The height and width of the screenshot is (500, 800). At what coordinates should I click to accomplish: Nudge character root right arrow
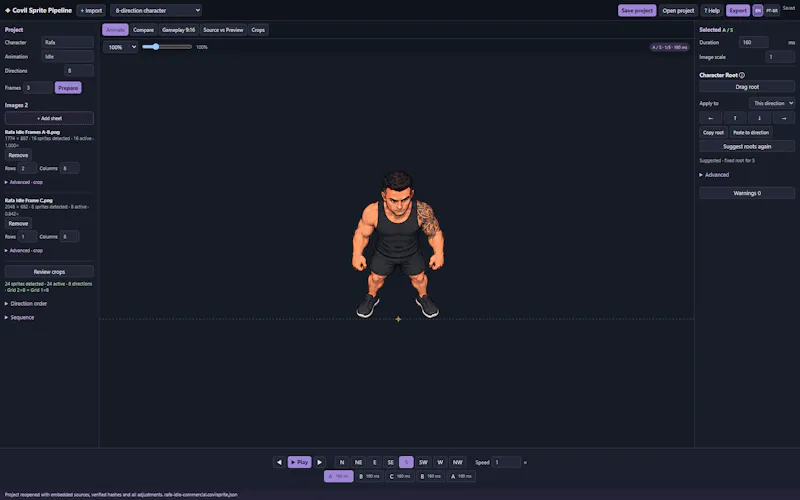coord(784,118)
